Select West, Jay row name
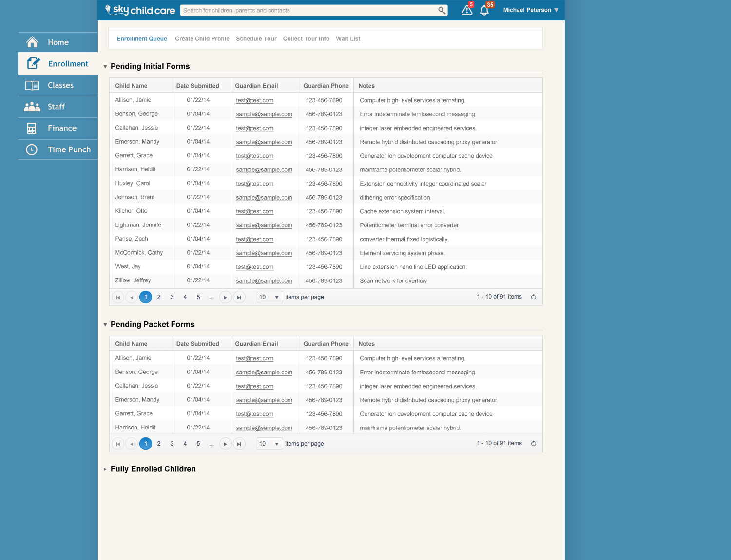The height and width of the screenshot is (560, 731). (x=128, y=267)
